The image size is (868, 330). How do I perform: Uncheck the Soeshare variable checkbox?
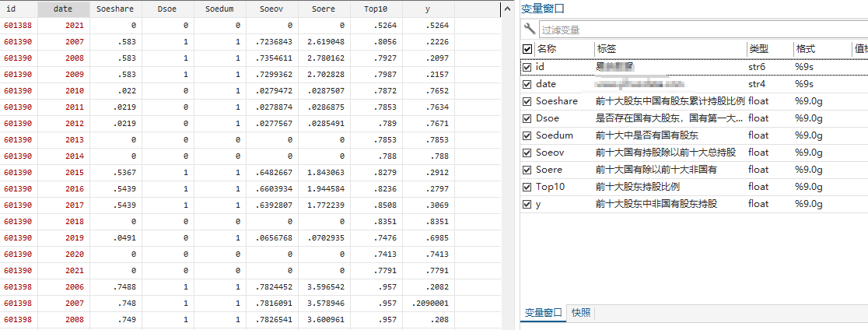click(527, 101)
